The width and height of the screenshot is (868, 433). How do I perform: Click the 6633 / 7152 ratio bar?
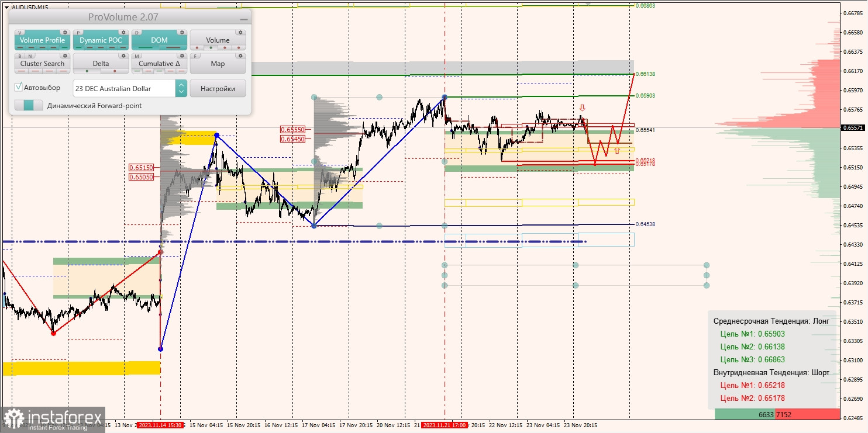click(777, 414)
